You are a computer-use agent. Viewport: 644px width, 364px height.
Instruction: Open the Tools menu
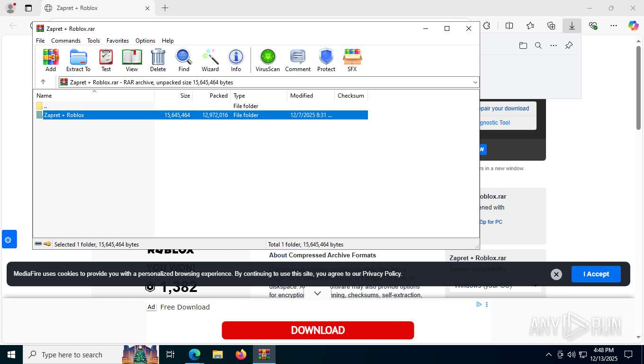(x=93, y=41)
